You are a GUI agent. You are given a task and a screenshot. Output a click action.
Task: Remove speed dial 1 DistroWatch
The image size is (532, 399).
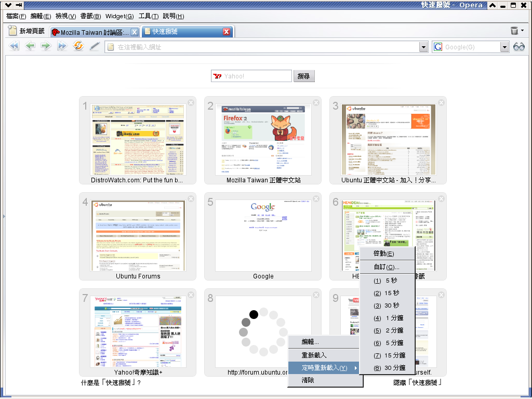[x=191, y=102]
